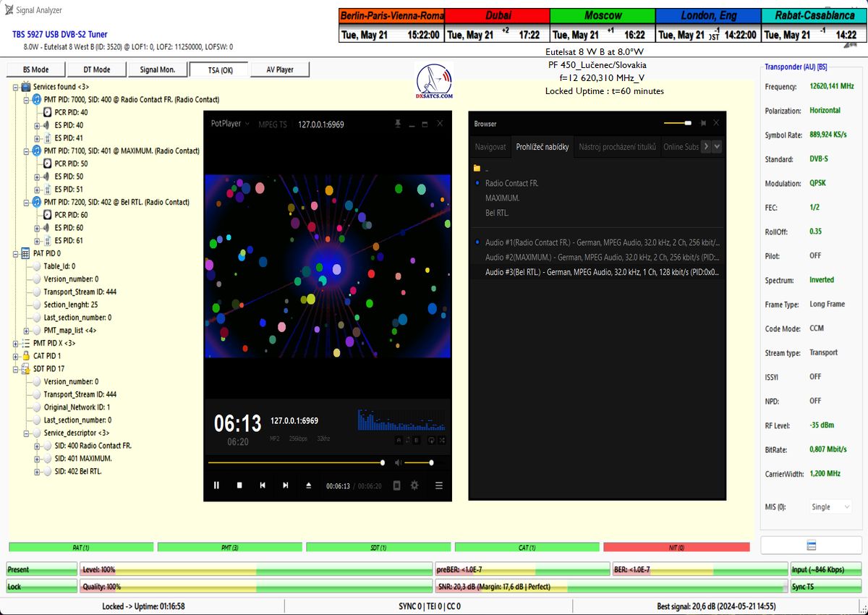The width and height of the screenshot is (868, 615).
Task: Skip to next track in PotPlayer
Action: pyautogui.click(x=286, y=485)
